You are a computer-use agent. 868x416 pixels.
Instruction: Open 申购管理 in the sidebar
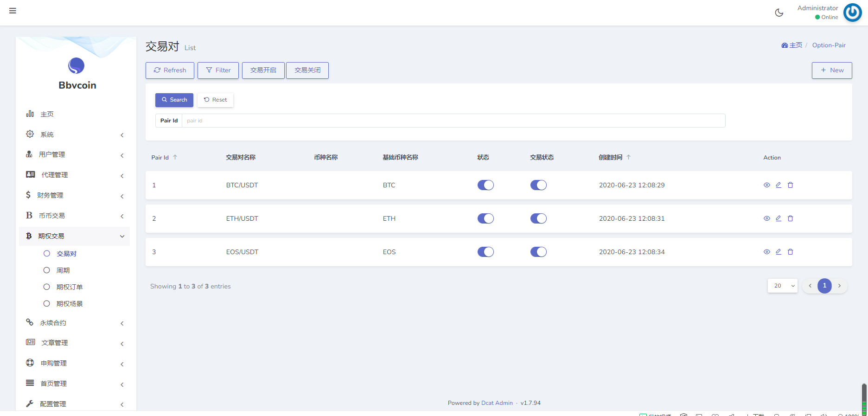click(x=54, y=363)
